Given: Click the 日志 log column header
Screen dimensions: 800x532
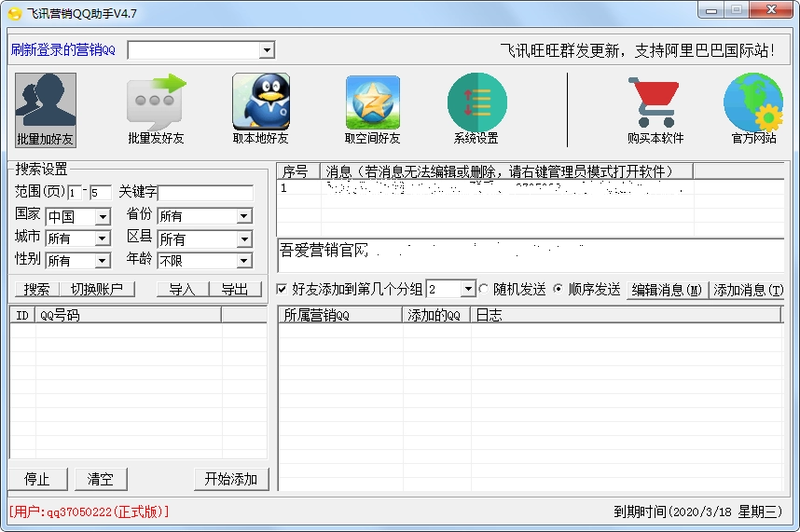Looking at the screenshot, I should click(626, 316).
